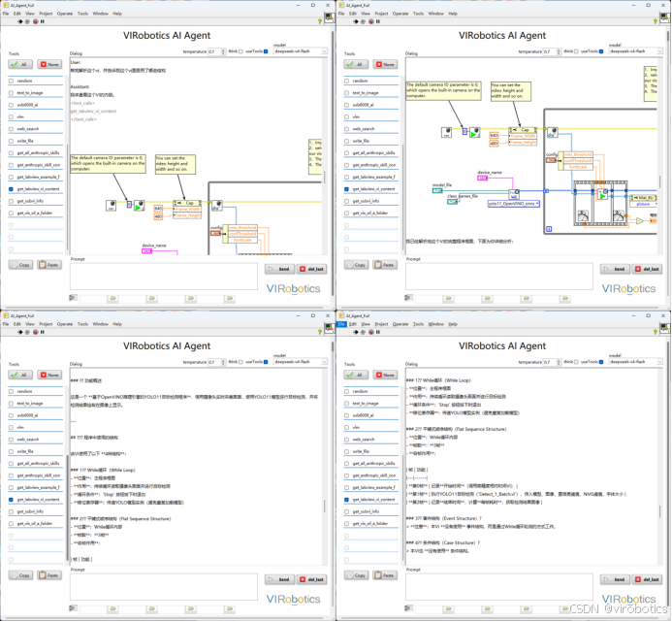Check write_file tool in bottom-right window

347,451
